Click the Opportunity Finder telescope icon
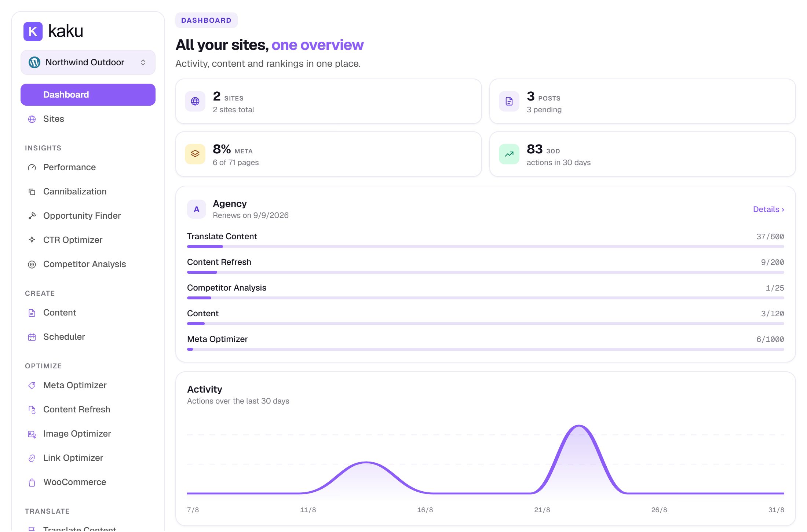The image size is (807, 532). [32, 216]
